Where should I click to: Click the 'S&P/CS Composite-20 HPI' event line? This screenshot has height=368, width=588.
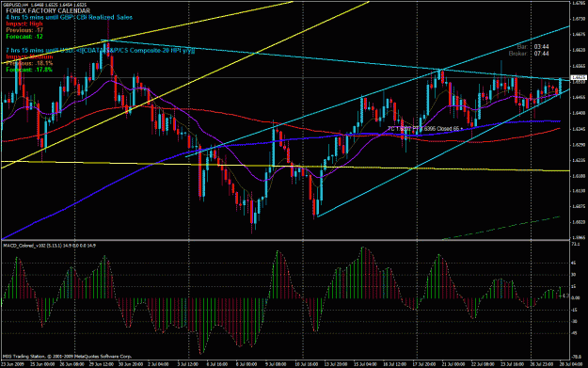(x=100, y=51)
